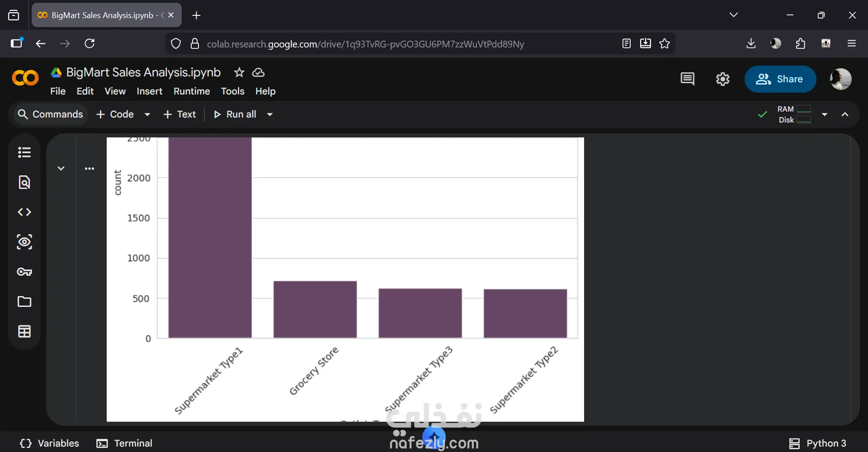Open the Data table sidebar icon

coord(24,331)
